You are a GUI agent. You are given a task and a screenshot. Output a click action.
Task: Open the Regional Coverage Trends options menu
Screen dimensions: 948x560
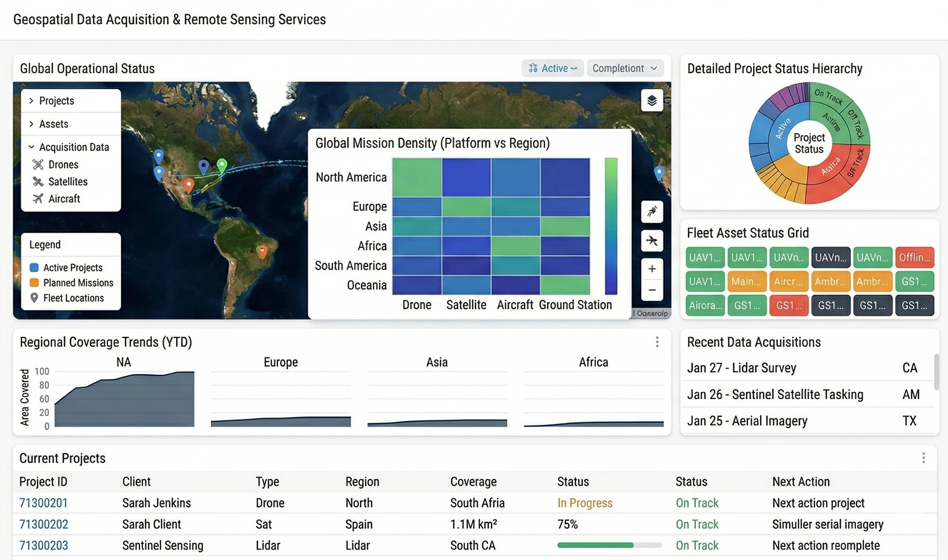pos(658,342)
